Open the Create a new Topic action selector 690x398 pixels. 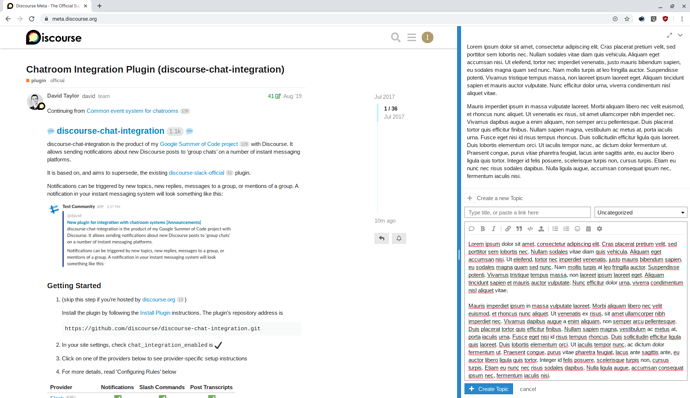pos(470,198)
